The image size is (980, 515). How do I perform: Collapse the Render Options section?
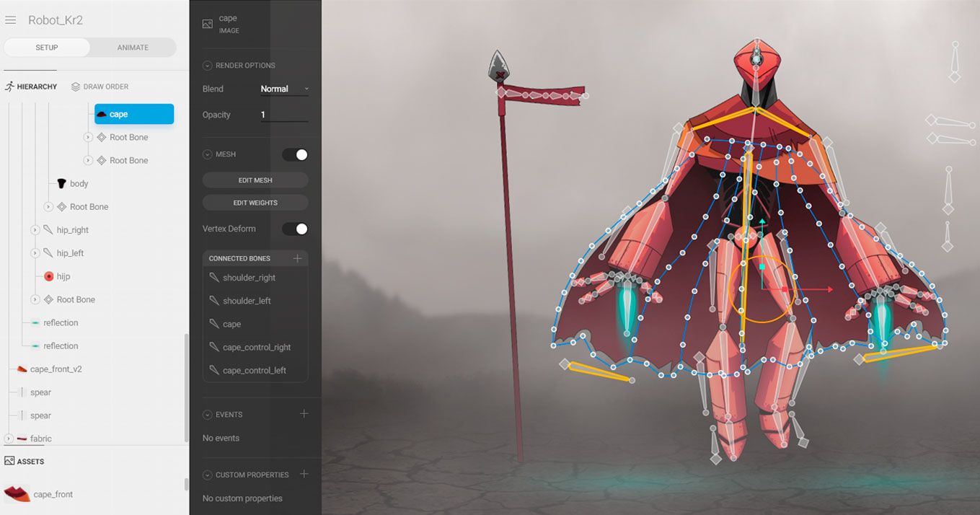point(208,66)
